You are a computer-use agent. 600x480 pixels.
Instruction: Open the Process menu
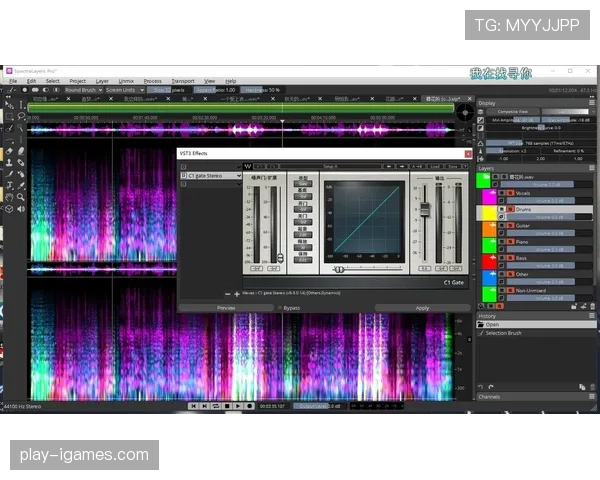(152, 80)
